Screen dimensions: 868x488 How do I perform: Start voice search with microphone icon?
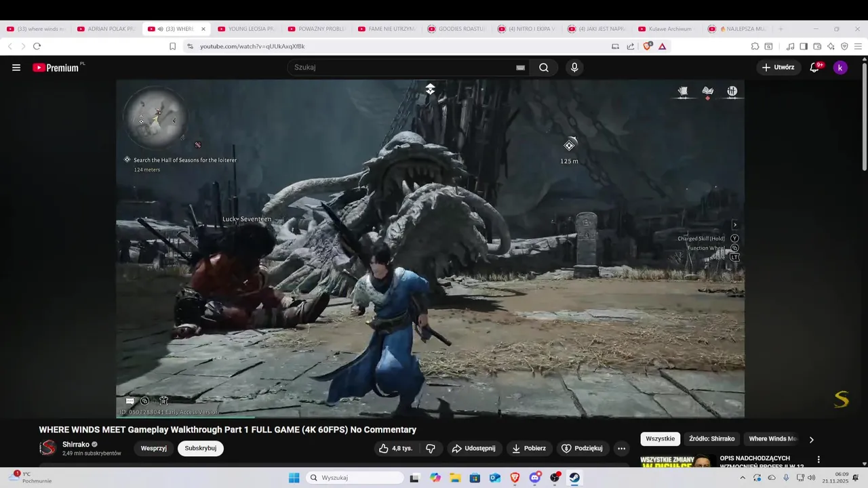click(x=574, y=68)
